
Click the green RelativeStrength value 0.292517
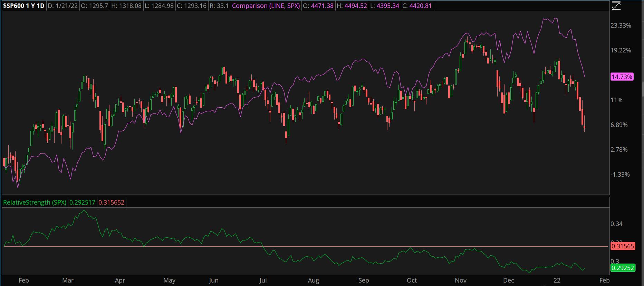click(82, 203)
